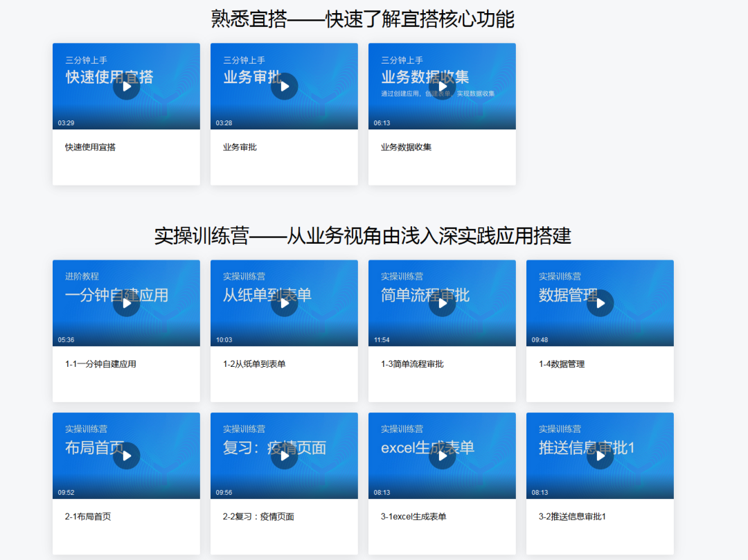Screen dimensions: 748x560
Task: Play the 推送信息审批1 video
Action: (x=600, y=455)
